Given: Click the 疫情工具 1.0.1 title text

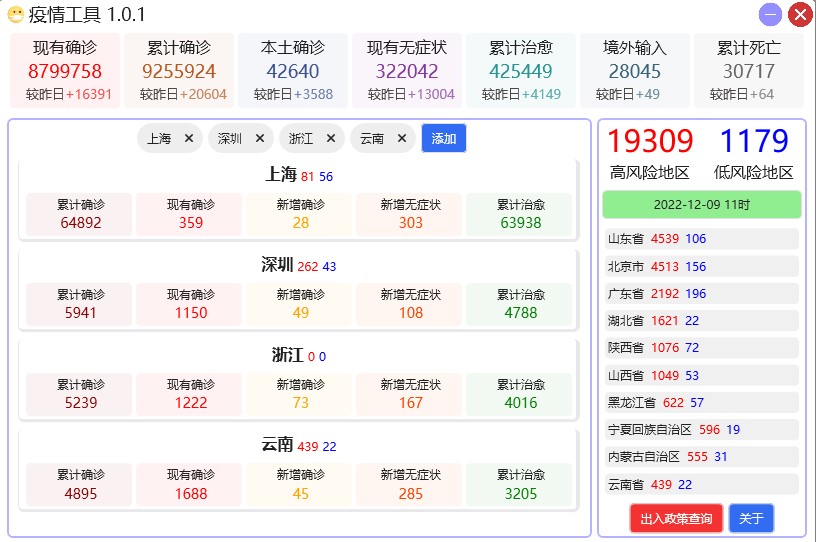Looking at the screenshot, I should point(87,15).
